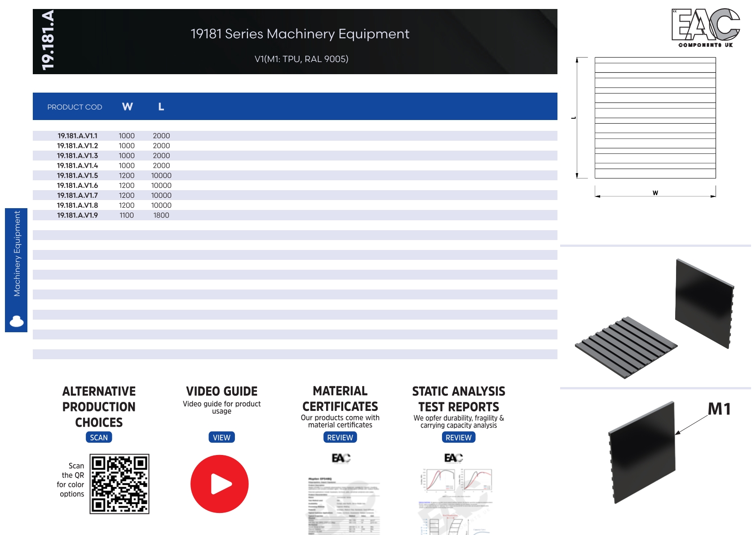
Task: Open the material certificate document thumbnail
Action: [x=344, y=505]
